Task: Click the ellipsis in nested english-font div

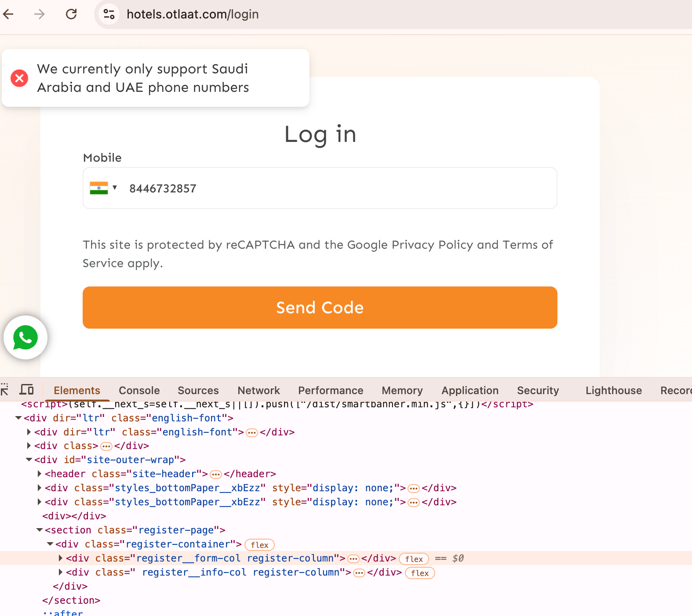Action: click(x=252, y=433)
